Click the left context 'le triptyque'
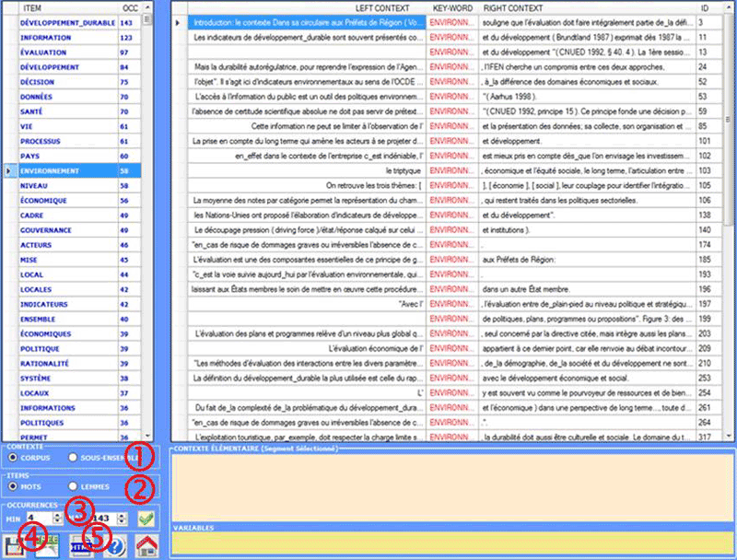The height and width of the screenshot is (560, 737). tap(404, 170)
